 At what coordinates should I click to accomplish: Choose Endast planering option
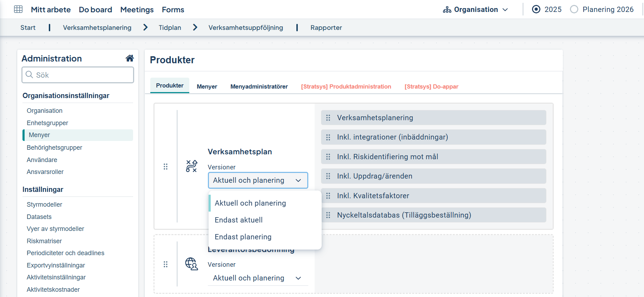[243, 237]
